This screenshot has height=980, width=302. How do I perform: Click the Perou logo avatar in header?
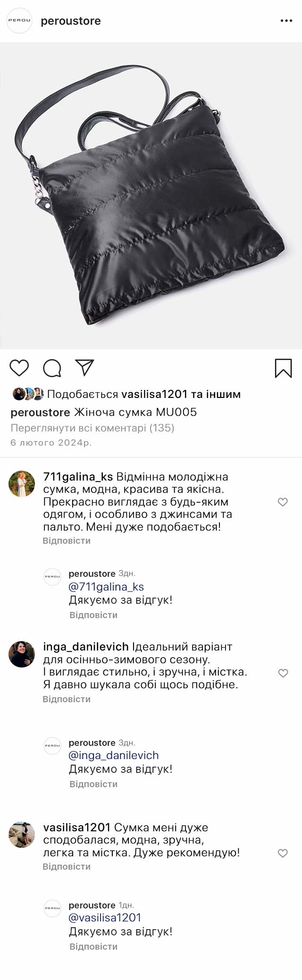pos(19,21)
